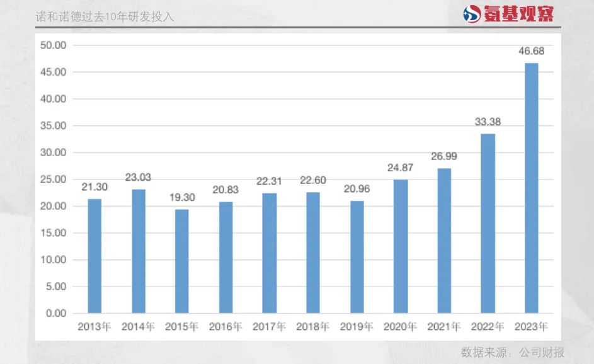
Task: Click the y-axis value 10.00
Action: click(x=54, y=260)
